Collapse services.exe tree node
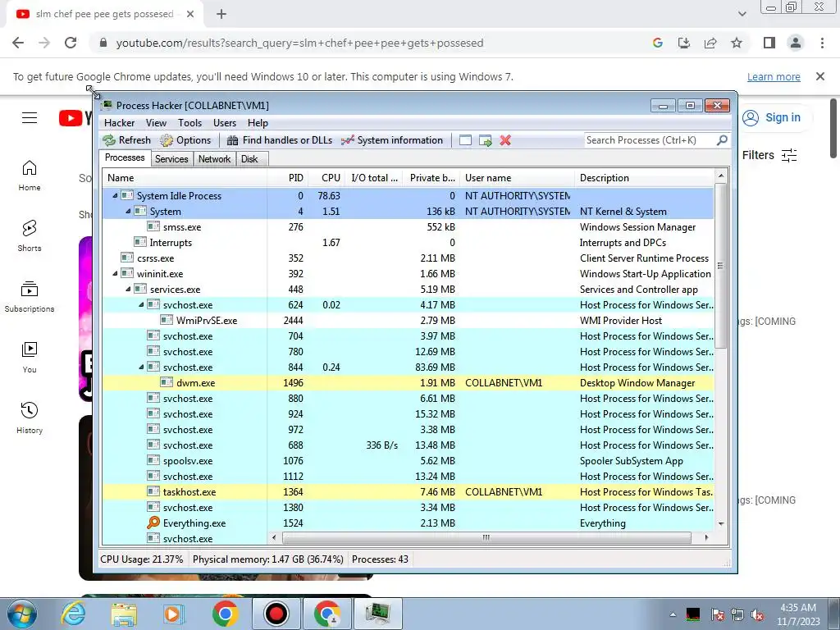The image size is (840, 630). [128, 290]
